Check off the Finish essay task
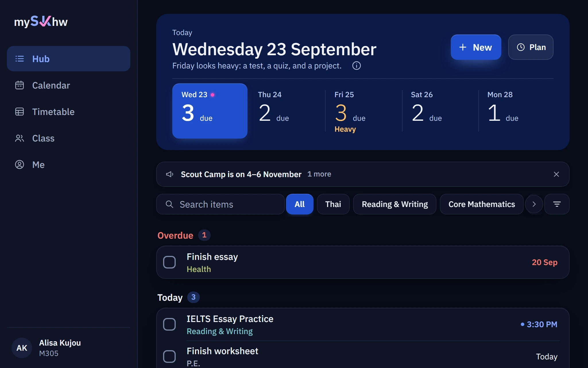The width and height of the screenshot is (588, 368). [x=169, y=262]
